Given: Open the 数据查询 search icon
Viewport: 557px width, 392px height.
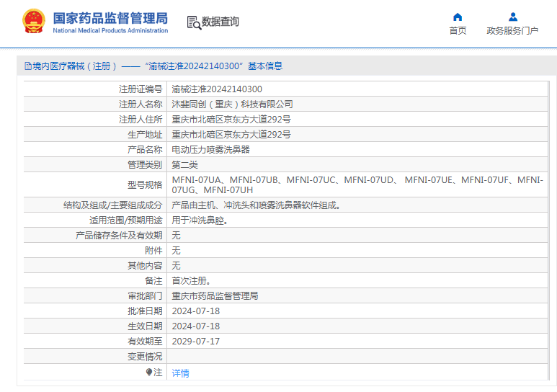Looking at the screenshot, I should click(x=194, y=22).
